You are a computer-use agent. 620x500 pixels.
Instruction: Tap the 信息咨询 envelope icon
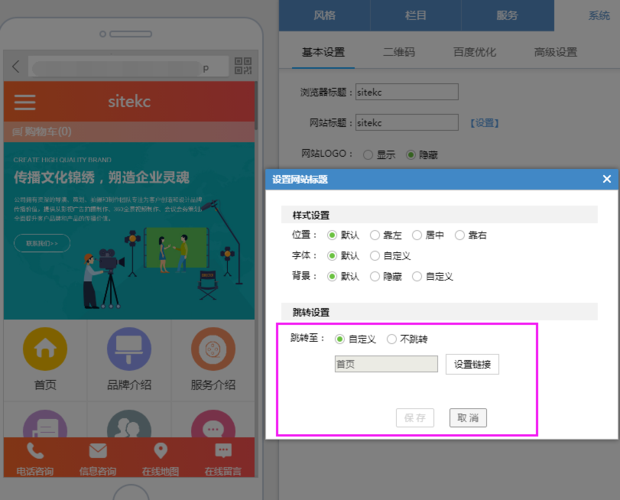(98, 451)
